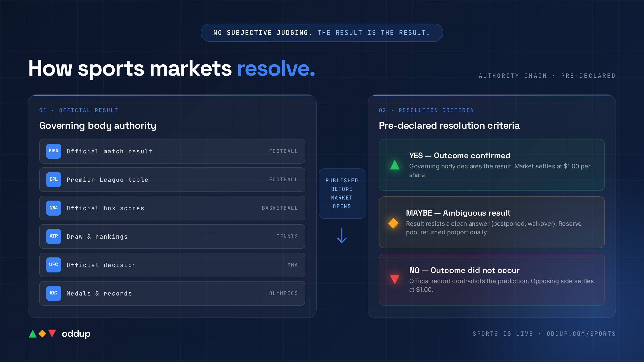Screen dimensions: 644x362
Task: Click 'Governing body declares the result' description
Action: (500, 171)
